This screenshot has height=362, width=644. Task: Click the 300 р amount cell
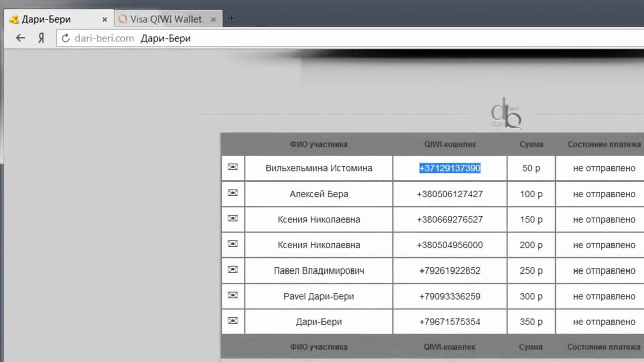coord(531,297)
